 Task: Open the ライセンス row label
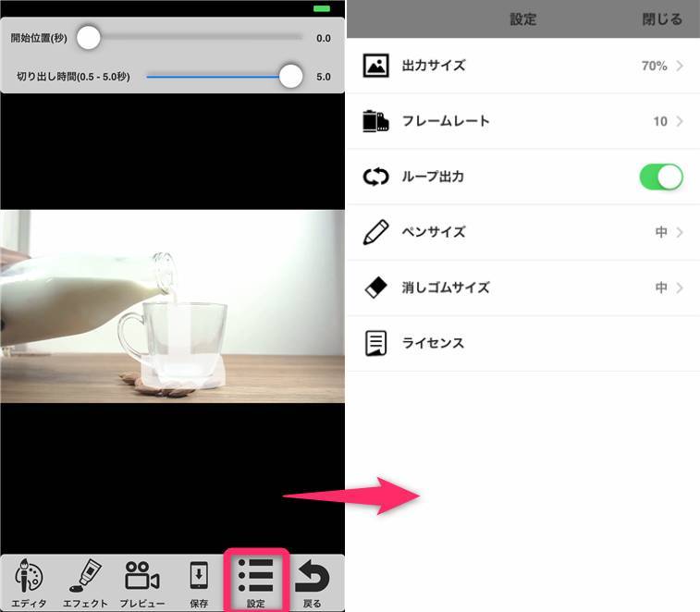(x=433, y=343)
